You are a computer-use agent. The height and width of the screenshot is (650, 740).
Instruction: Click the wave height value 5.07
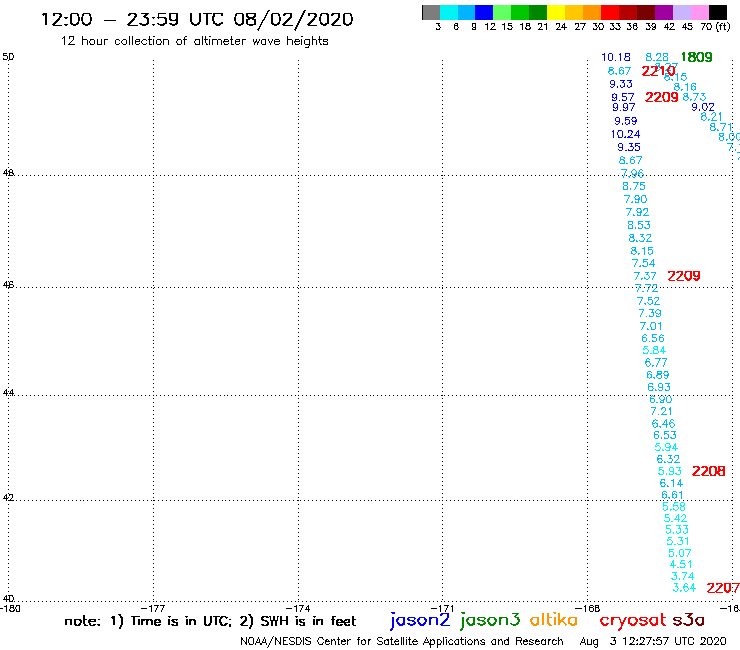point(680,553)
